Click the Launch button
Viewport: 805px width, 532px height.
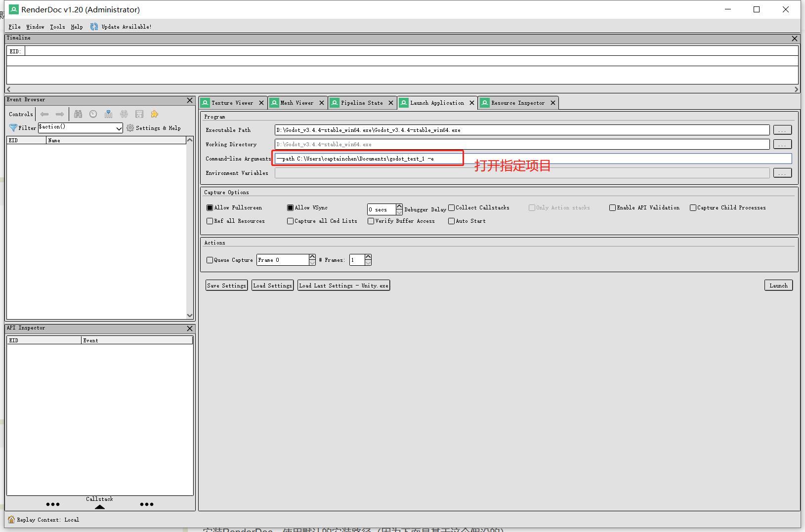[x=778, y=286]
